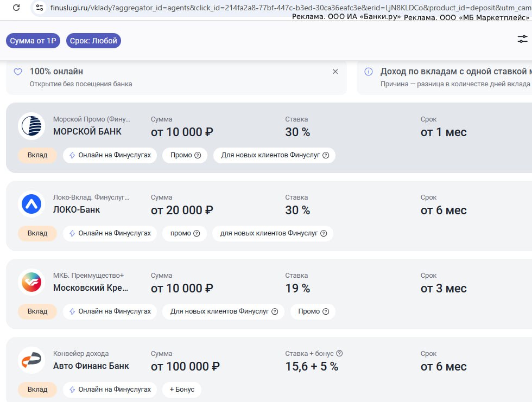This screenshot has height=402, width=532.
Task: Click the Морской Банк logo
Action: click(x=31, y=126)
